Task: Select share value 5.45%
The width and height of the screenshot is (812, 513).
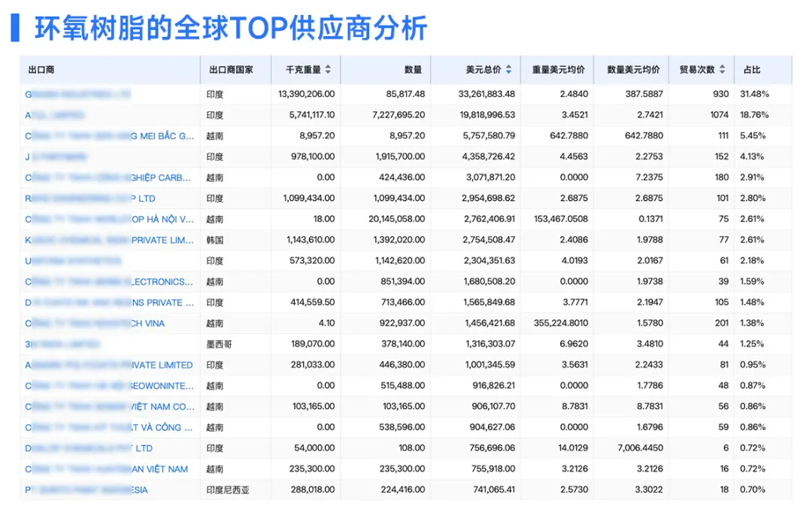Action: tap(753, 135)
